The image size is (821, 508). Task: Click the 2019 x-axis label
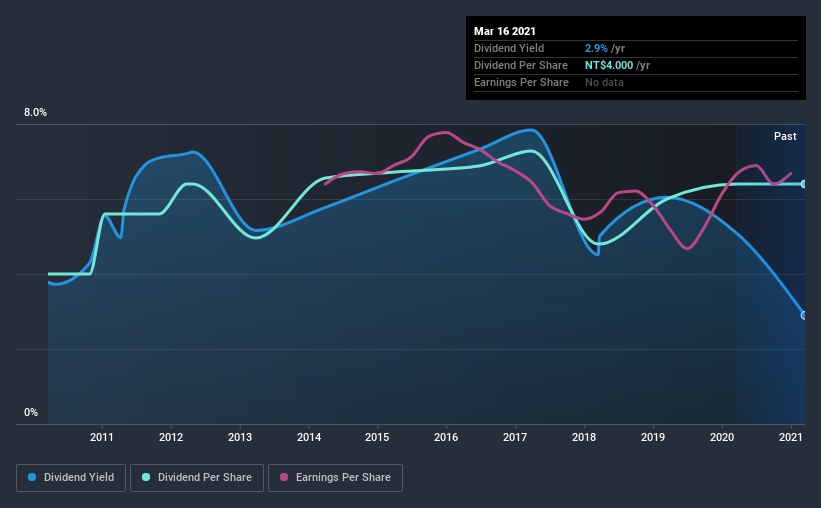653,437
